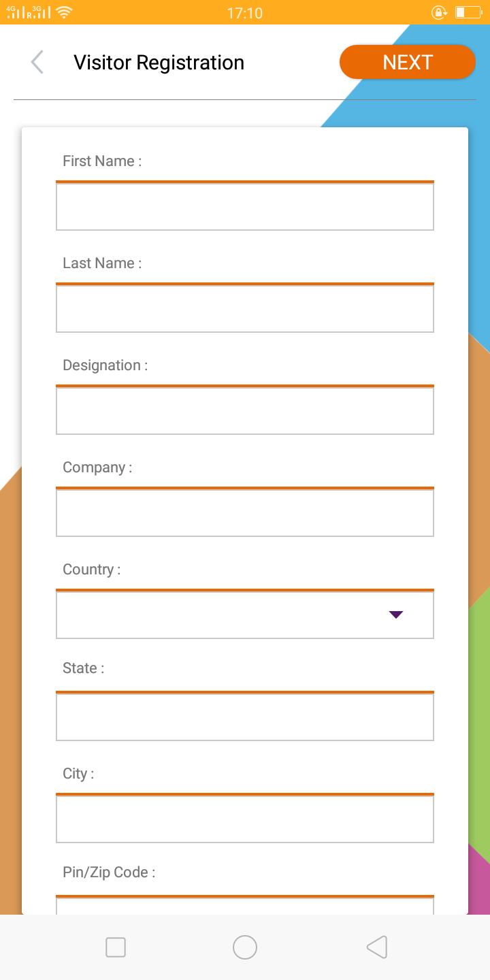
Task: Click into the Company text field
Action: coord(245,513)
